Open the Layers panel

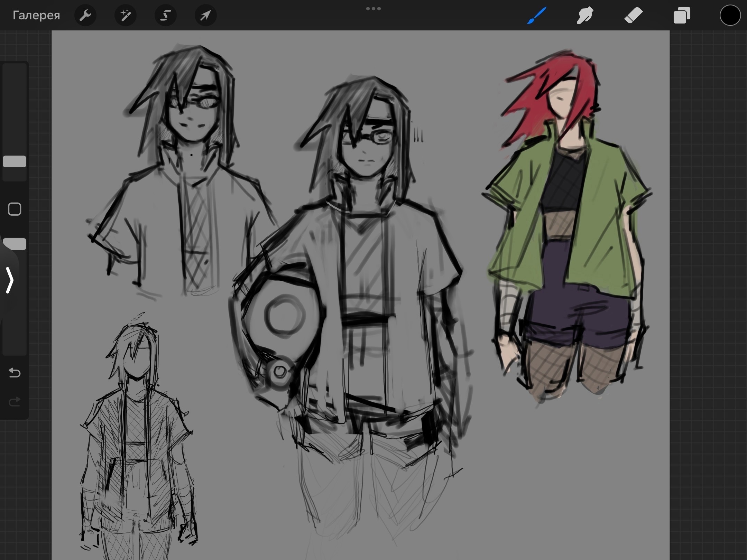point(682,15)
